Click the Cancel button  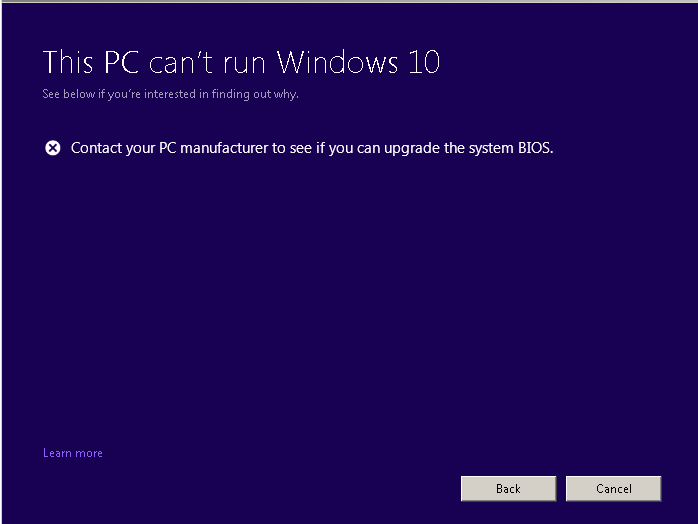[x=613, y=488]
